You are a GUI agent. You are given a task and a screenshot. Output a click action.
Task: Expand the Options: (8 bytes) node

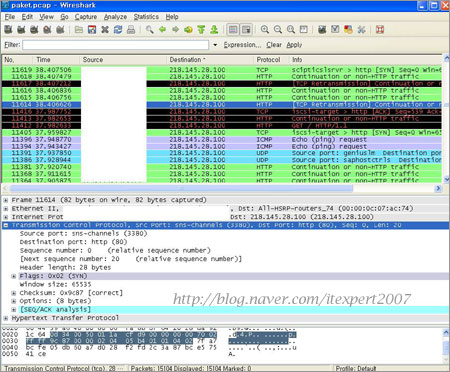[14, 301]
